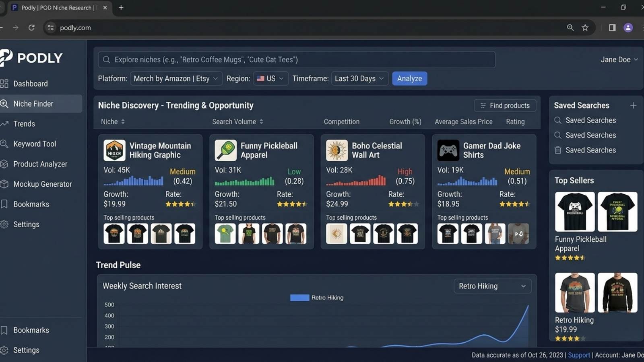The image size is (644, 362).
Task: Open last Gamer Dad gray tee thumbnail
Action: coord(518,234)
